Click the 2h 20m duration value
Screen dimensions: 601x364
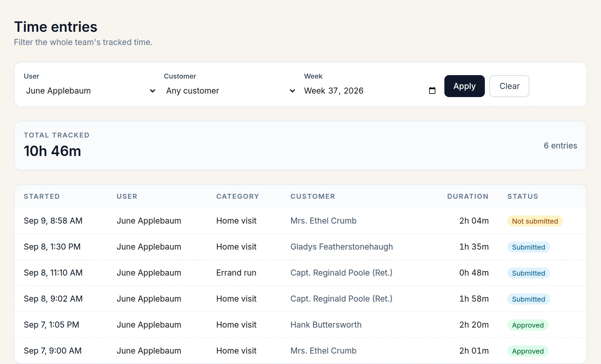pyautogui.click(x=474, y=325)
